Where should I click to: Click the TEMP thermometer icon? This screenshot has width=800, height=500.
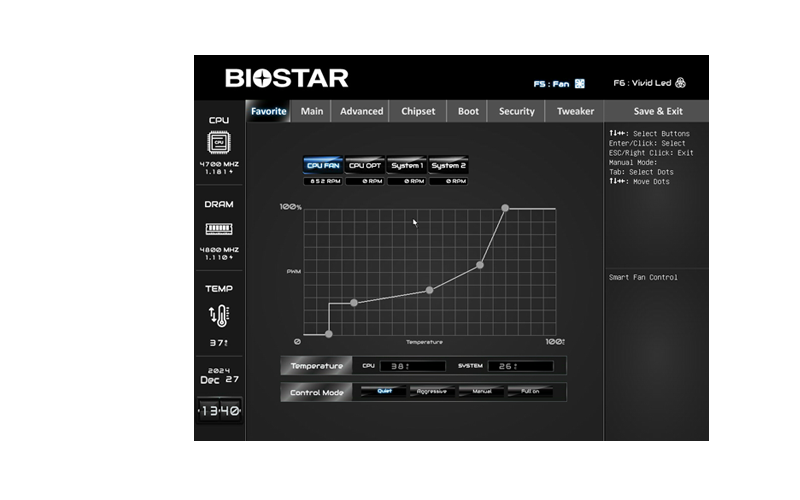pyautogui.click(x=219, y=315)
